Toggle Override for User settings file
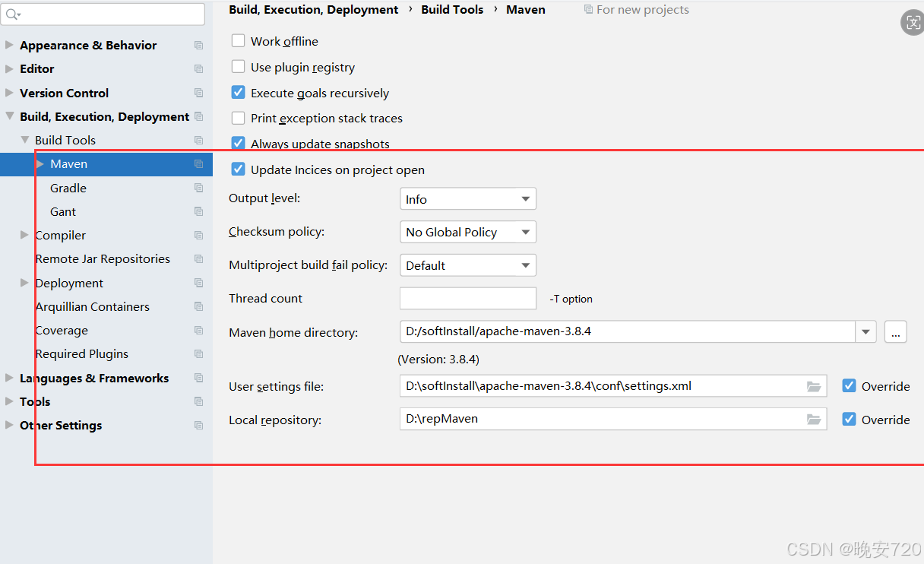Image resolution: width=924 pixels, height=564 pixels. [850, 386]
